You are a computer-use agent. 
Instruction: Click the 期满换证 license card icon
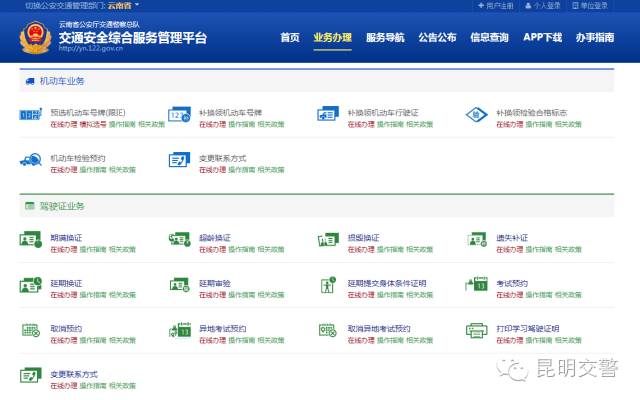[x=31, y=240]
